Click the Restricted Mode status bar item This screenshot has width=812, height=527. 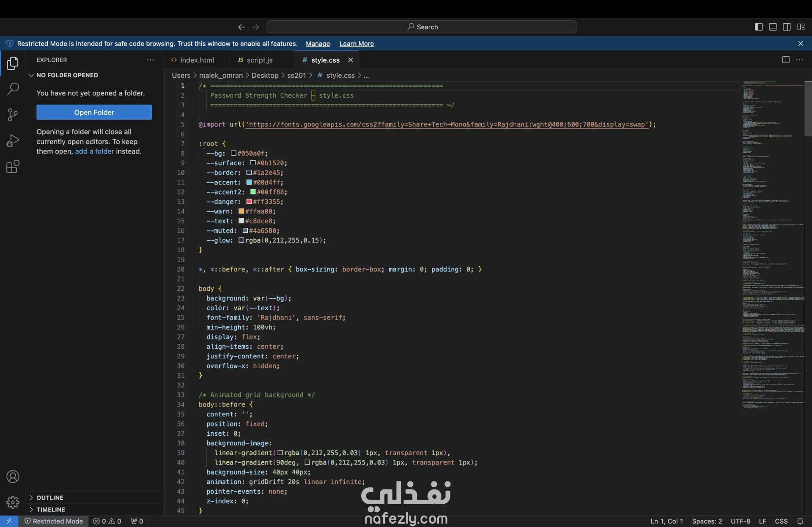[x=54, y=521]
